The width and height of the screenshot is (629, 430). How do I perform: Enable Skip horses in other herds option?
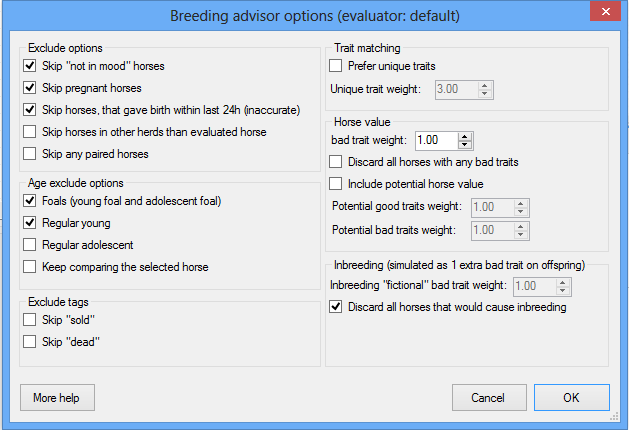(30, 132)
